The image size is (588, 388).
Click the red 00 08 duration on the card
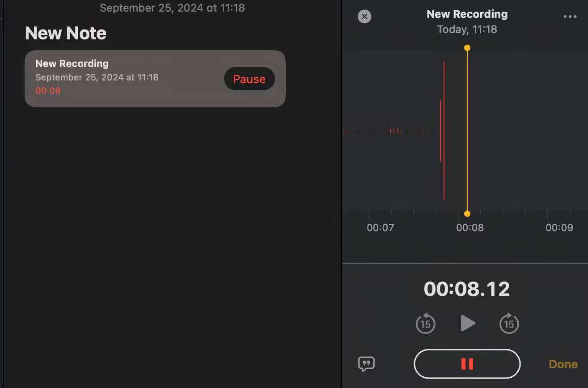coord(48,91)
